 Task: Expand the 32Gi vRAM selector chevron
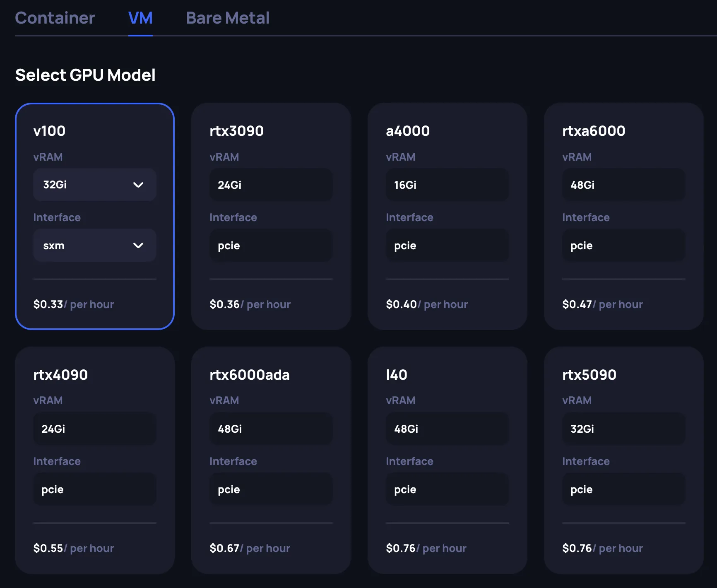[x=139, y=185]
